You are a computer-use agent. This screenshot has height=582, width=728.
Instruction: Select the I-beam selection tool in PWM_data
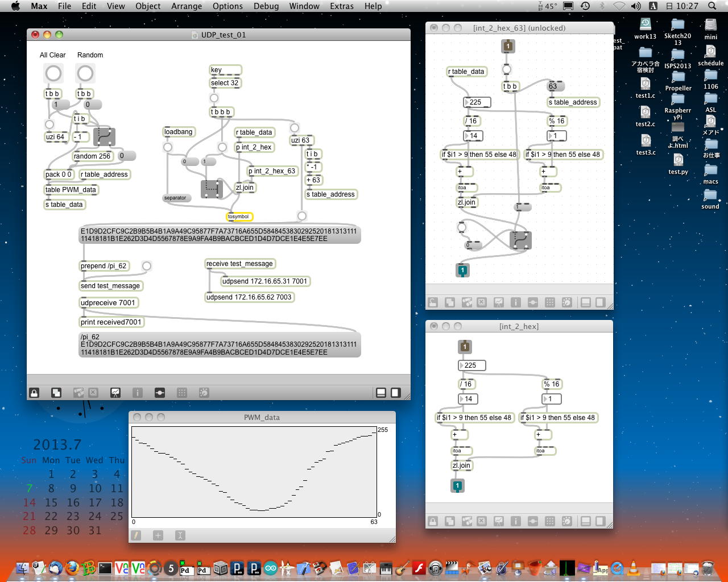(180, 535)
